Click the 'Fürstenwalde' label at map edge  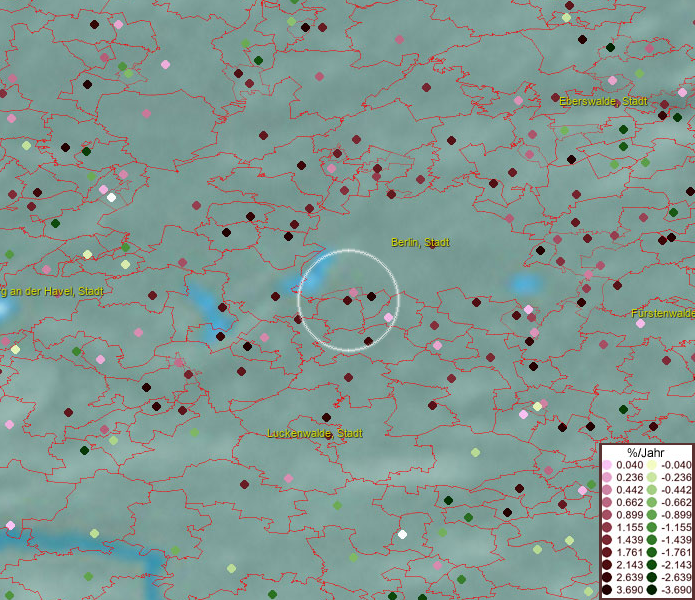663,313
